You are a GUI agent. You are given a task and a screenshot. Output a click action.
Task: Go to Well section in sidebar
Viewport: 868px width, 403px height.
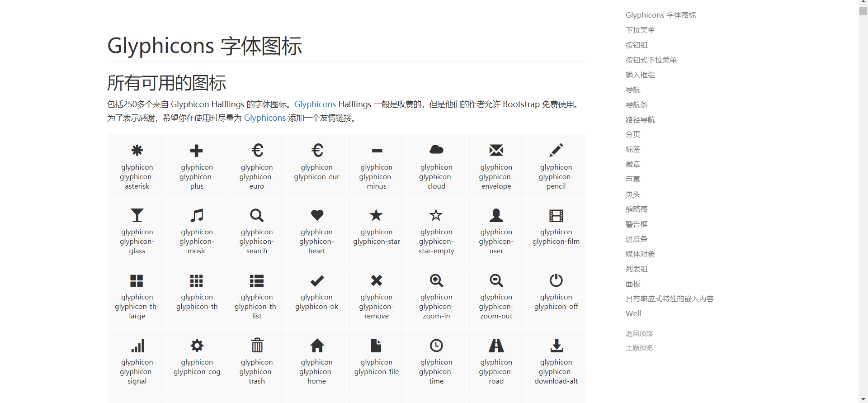pos(633,313)
